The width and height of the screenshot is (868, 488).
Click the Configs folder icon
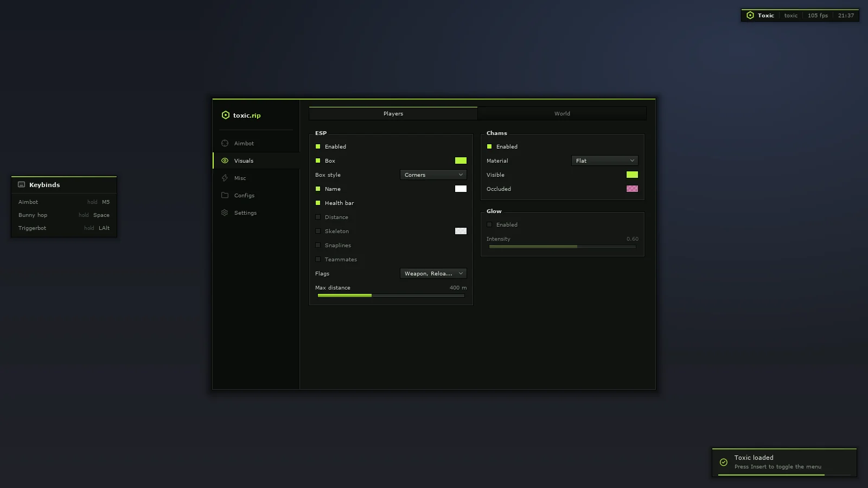(225, 195)
